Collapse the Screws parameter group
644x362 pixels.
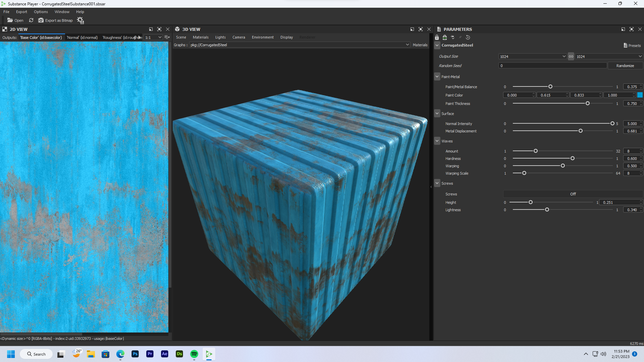click(x=437, y=183)
